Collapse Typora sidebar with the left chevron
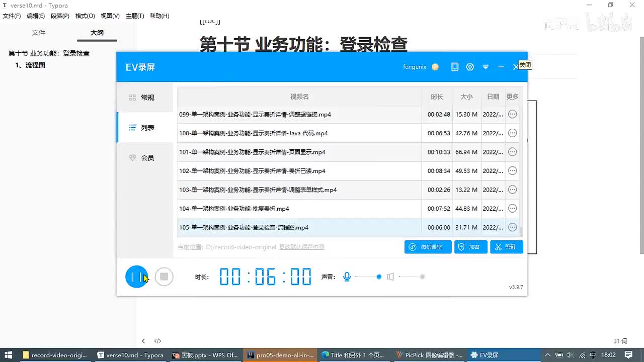Viewport: 644px width, 362px height. click(143, 341)
